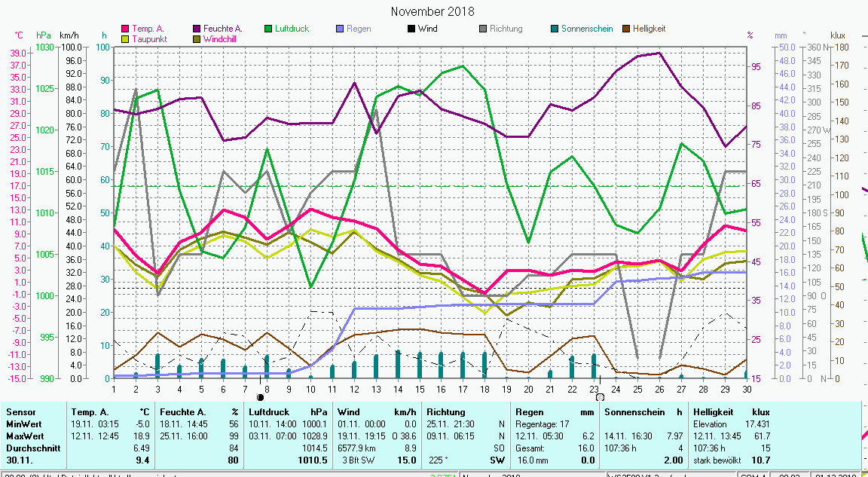Click the black Wind legend square
The width and height of the screenshot is (868, 477).
point(411,29)
